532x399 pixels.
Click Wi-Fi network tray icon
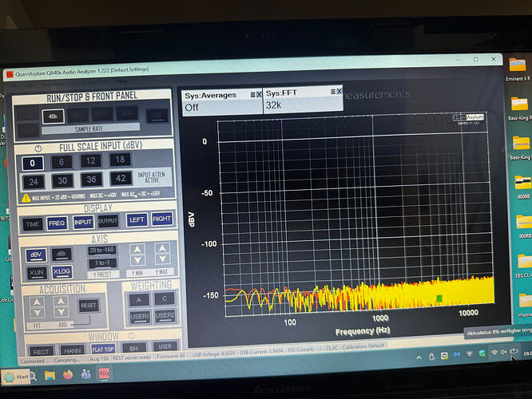494,353
